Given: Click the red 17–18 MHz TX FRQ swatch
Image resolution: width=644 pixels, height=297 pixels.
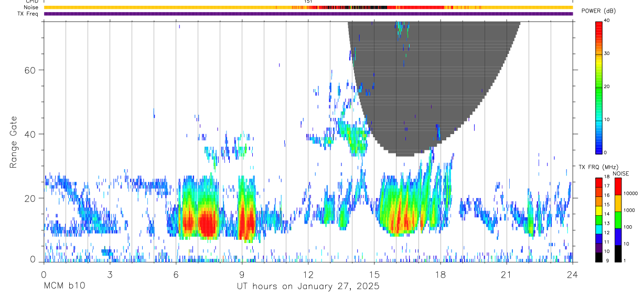Looking at the screenshot, I should coord(598,182).
